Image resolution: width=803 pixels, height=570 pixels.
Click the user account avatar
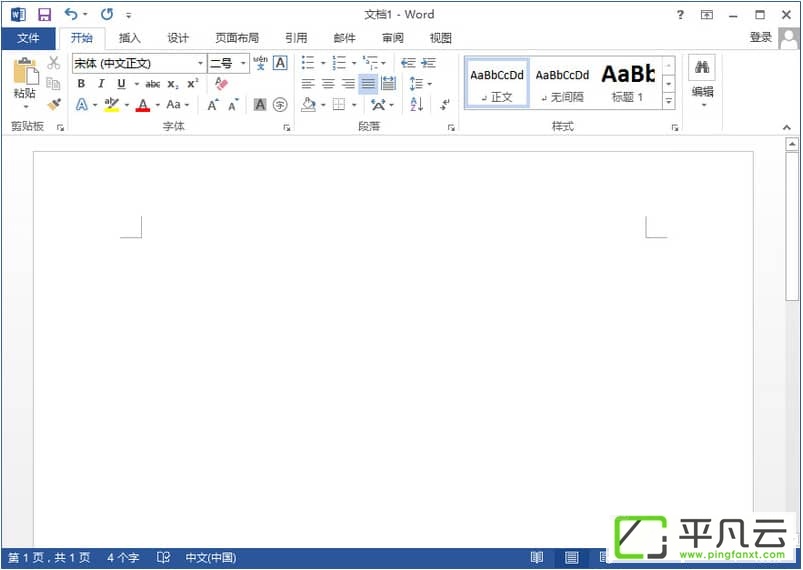point(789,38)
